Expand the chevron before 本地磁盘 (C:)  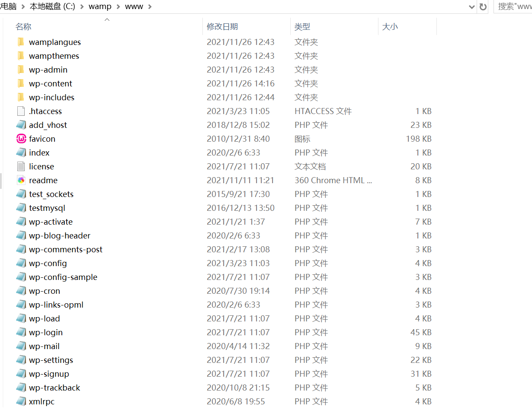[x=23, y=6]
